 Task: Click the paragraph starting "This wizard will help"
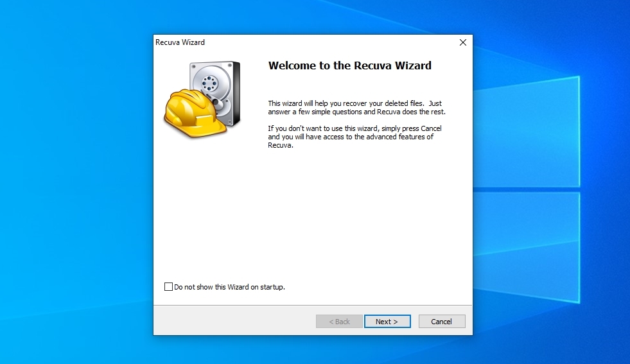coord(357,108)
